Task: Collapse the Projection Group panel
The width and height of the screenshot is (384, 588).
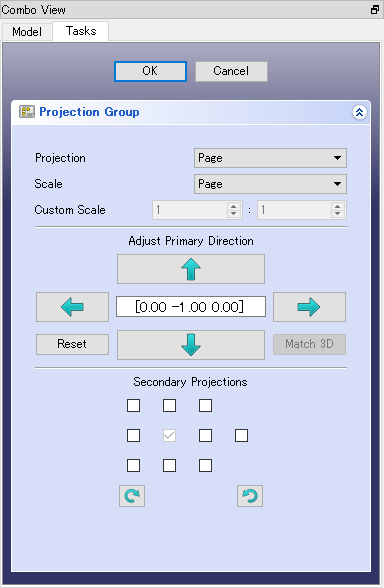Action: [359, 112]
